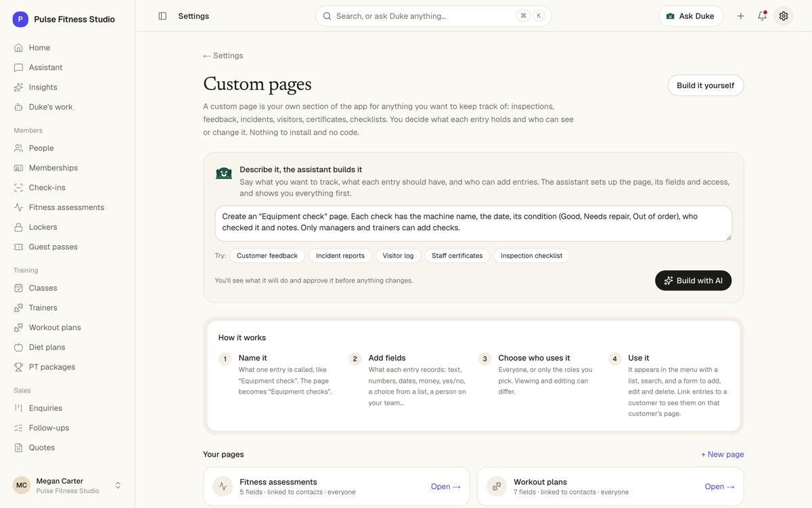
Task: Click the Workout plans icon in sidebar
Action: pos(18,327)
